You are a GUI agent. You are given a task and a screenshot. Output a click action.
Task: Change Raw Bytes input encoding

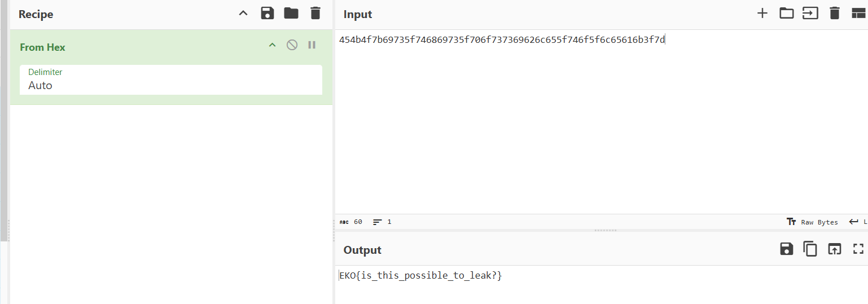[x=813, y=222]
